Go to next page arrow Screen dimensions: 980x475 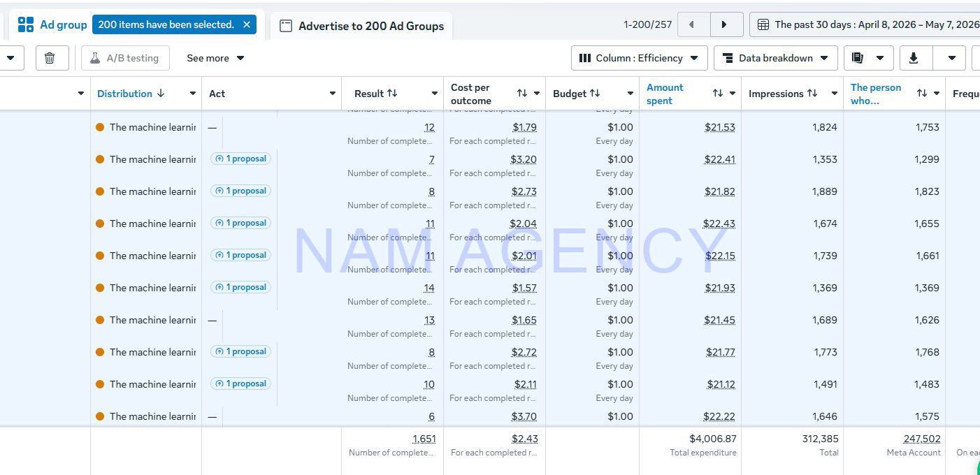(724, 24)
